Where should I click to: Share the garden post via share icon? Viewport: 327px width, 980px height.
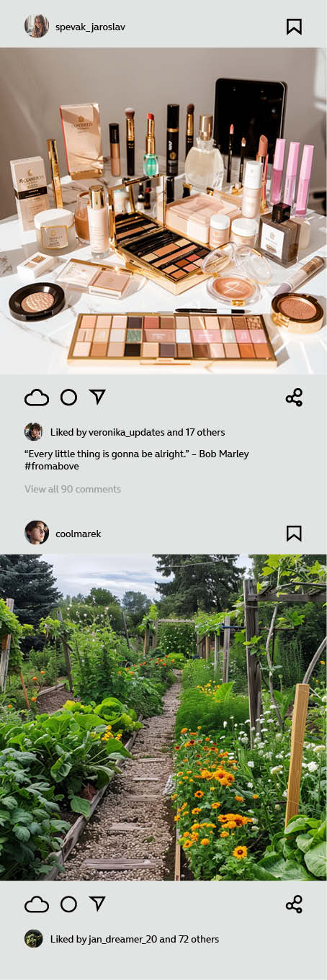point(294,904)
